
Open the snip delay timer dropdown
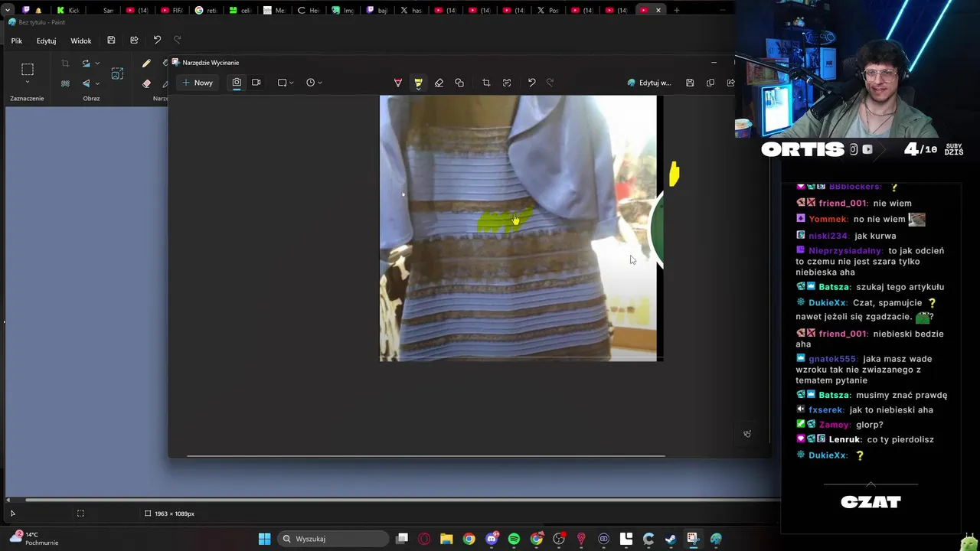click(x=314, y=83)
